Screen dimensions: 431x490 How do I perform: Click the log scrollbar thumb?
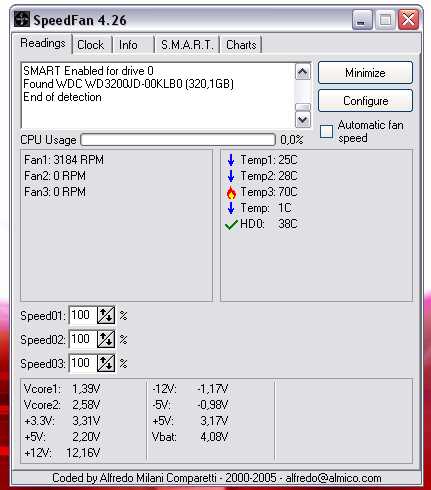click(303, 107)
